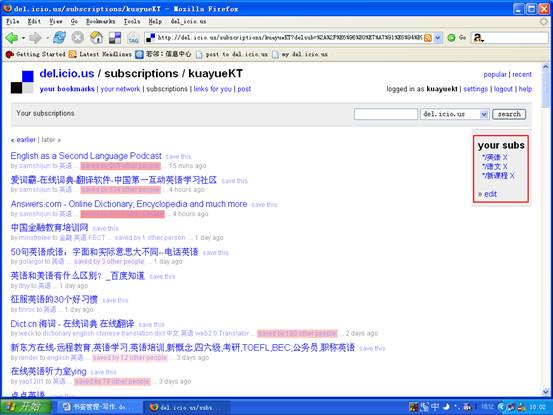Open 'English as a Second Language Podcast' link
Screen dimensions: 553x415
click(86, 155)
